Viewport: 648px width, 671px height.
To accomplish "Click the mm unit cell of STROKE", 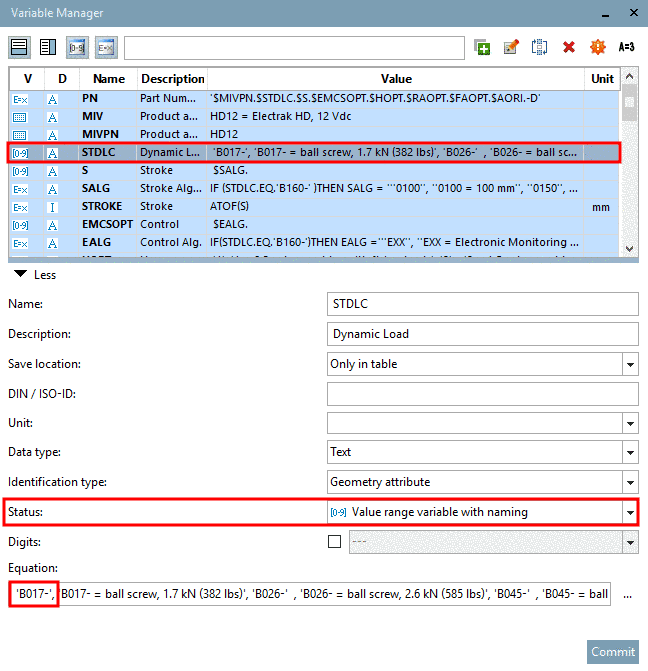I will click(601, 207).
